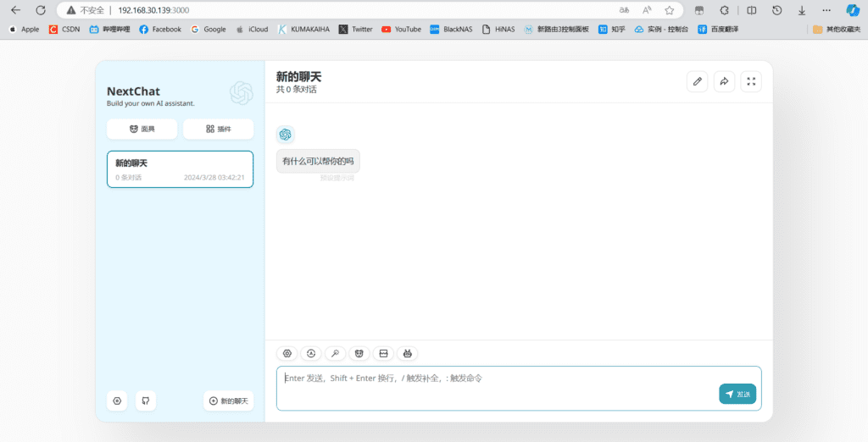
Task: Open the 哔哩哔哩 bookmark
Action: point(109,30)
